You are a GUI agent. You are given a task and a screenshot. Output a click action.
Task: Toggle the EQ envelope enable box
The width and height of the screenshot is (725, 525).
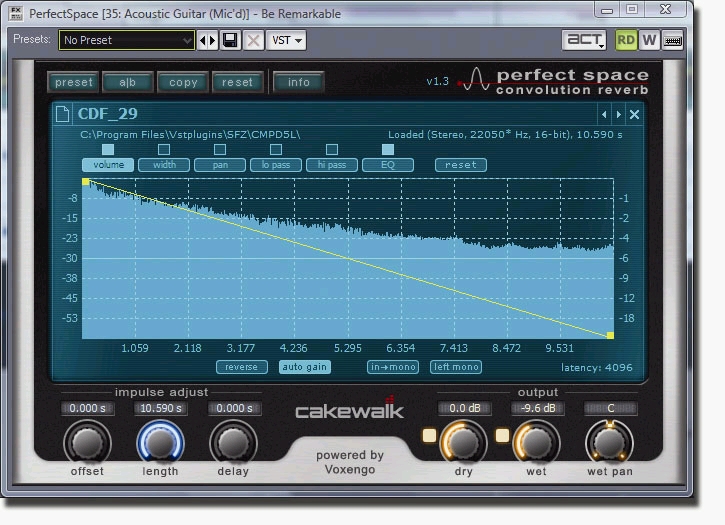pyautogui.click(x=388, y=149)
